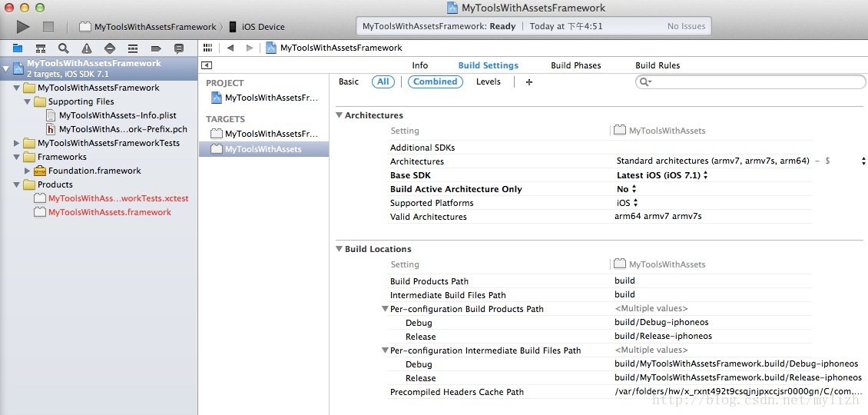The width and height of the screenshot is (868, 415).
Task: Open the Project navigator folder icon
Action: click(x=18, y=48)
